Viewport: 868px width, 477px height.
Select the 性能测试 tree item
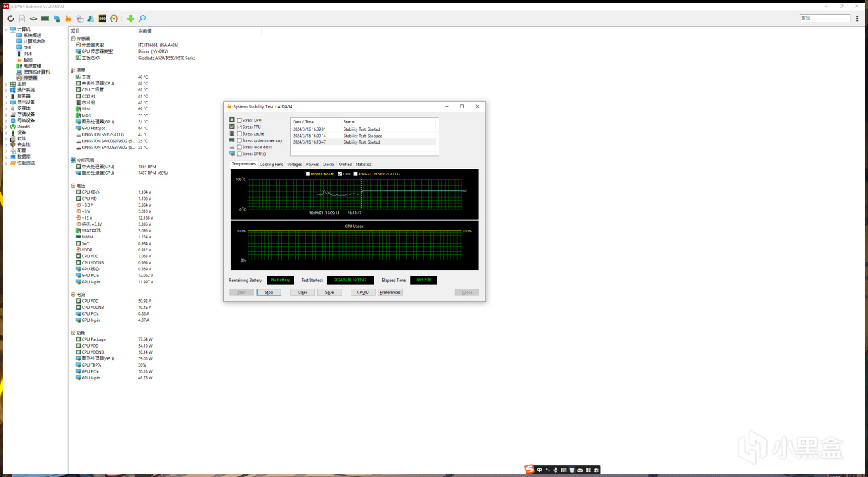pos(26,163)
